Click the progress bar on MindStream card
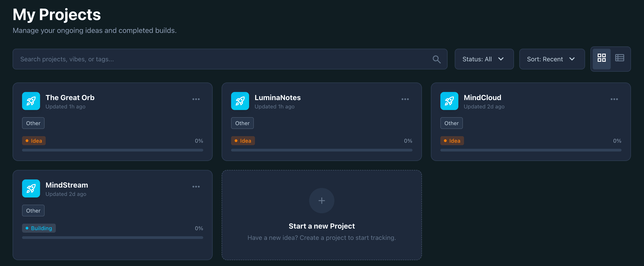Screen dimensions: 644x266 pyautogui.click(x=113, y=237)
